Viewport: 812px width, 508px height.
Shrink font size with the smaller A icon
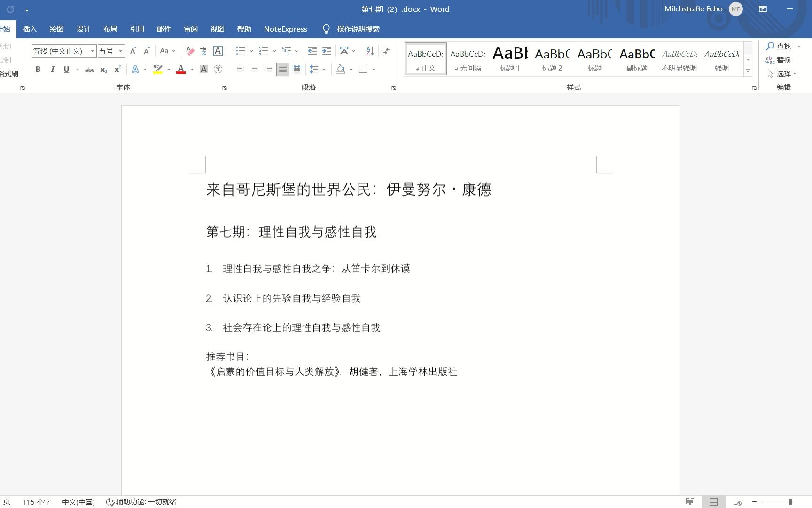click(147, 51)
